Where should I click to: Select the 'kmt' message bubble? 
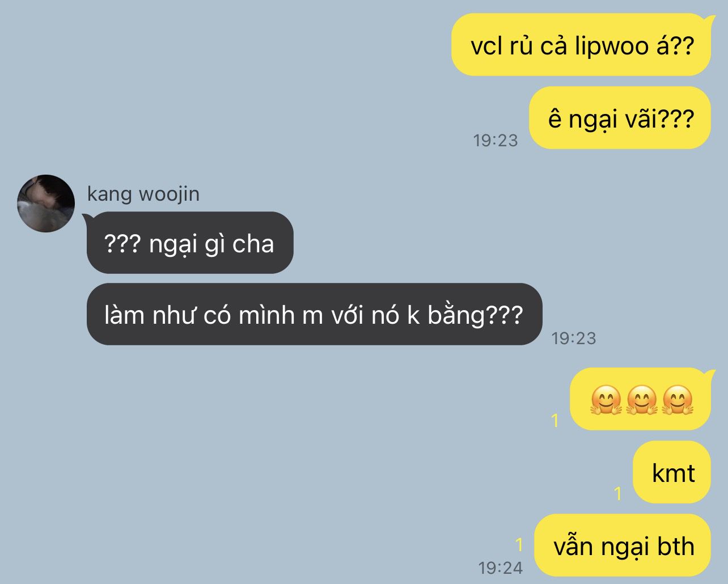pos(672,472)
